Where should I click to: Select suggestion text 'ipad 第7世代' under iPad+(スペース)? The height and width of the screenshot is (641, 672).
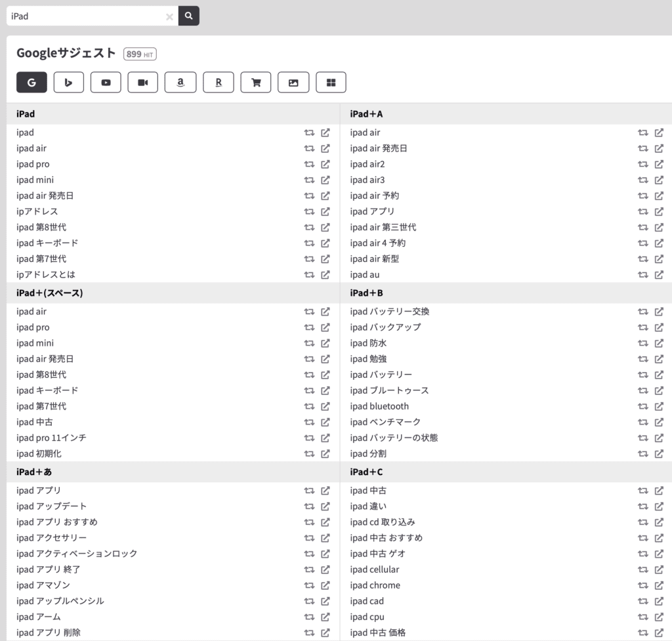(41, 406)
